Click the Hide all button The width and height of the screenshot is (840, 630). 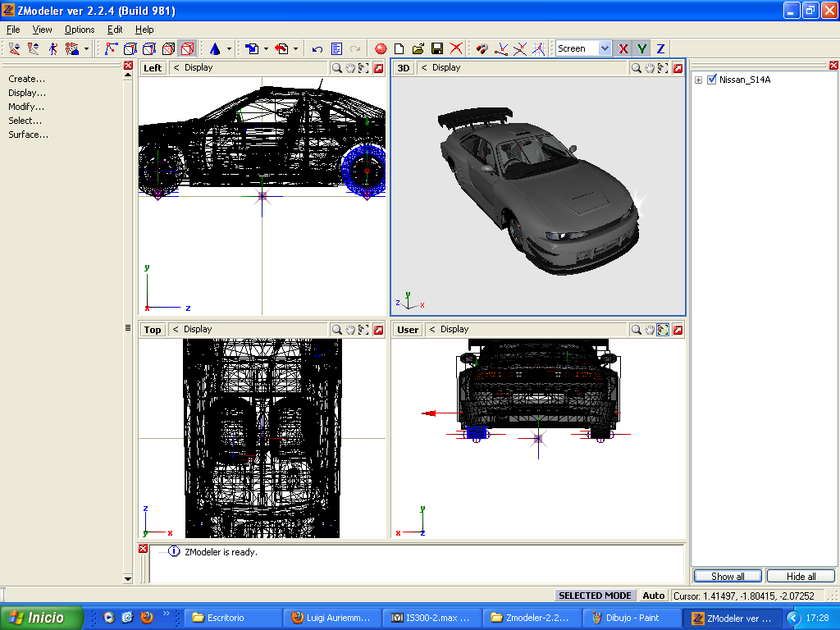(801, 576)
